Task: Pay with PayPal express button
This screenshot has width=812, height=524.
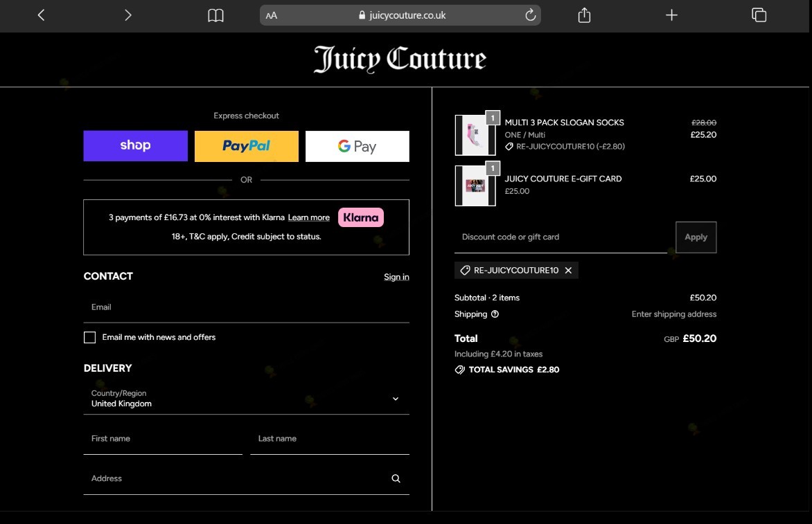Action: pyautogui.click(x=247, y=146)
